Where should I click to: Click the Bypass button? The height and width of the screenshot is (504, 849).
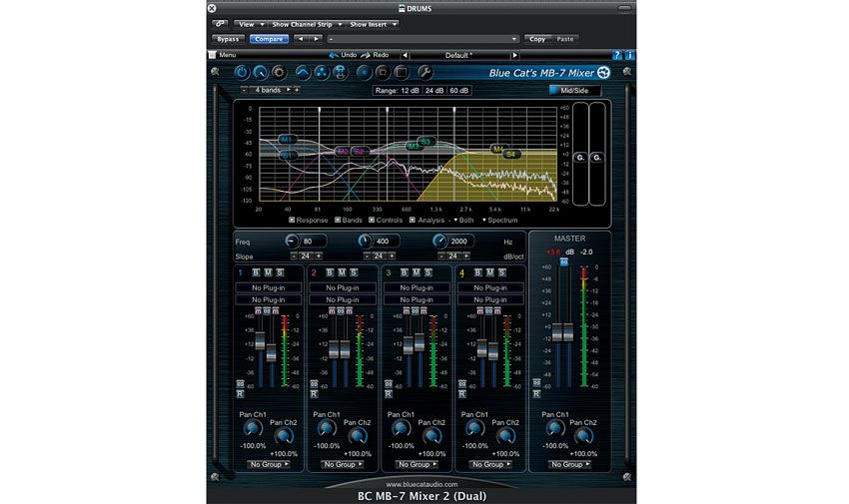(x=228, y=39)
